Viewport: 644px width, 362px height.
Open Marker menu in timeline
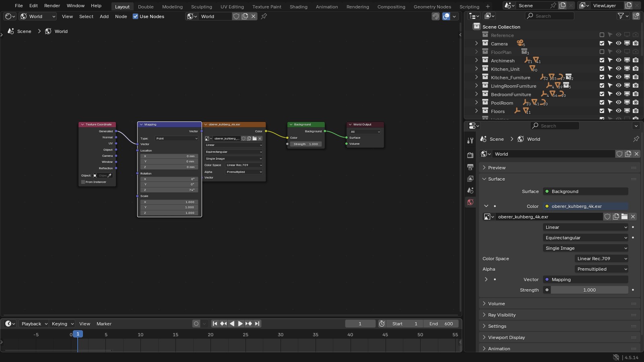pos(104,324)
